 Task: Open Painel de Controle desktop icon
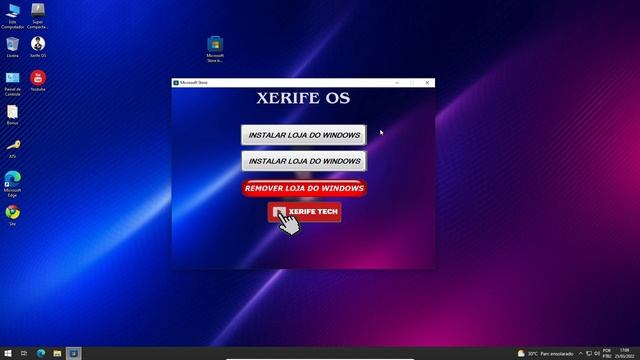[13, 84]
